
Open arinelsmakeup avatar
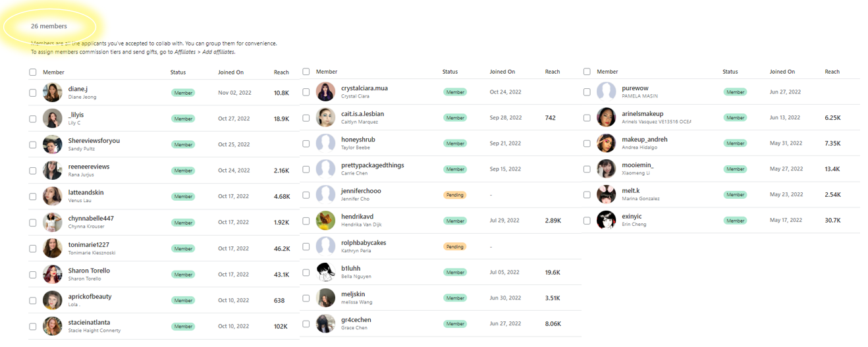pos(606,117)
